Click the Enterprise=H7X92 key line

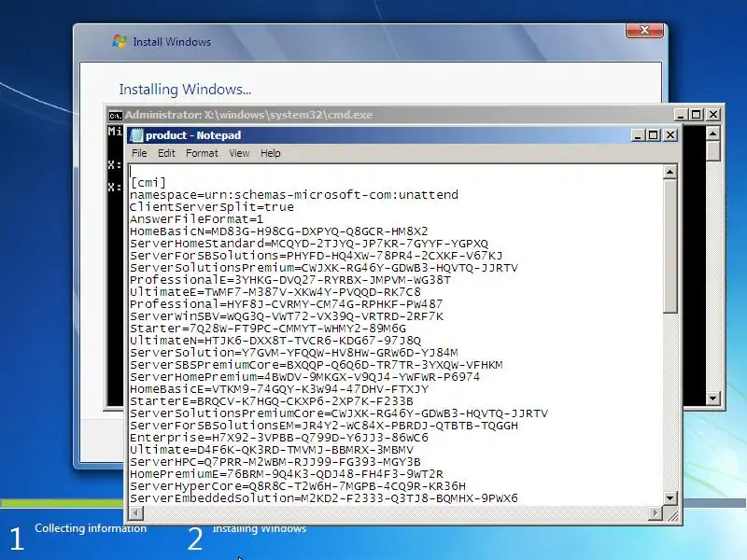[x=279, y=438]
